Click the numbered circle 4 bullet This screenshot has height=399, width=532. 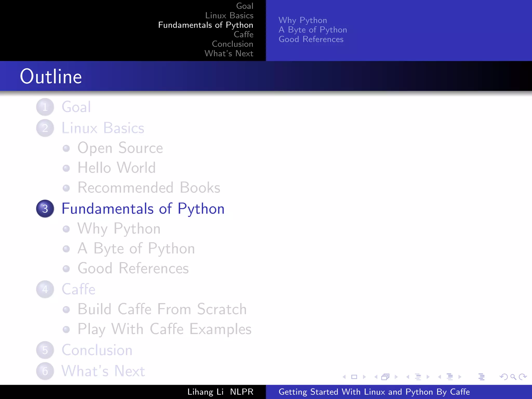[x=45, y=289]
